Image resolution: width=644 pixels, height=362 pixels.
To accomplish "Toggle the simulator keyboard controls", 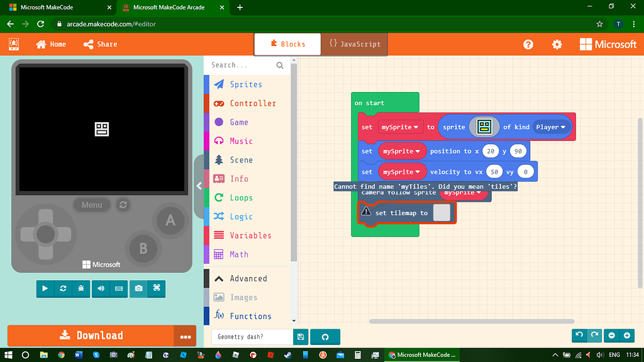I will 119,288.
